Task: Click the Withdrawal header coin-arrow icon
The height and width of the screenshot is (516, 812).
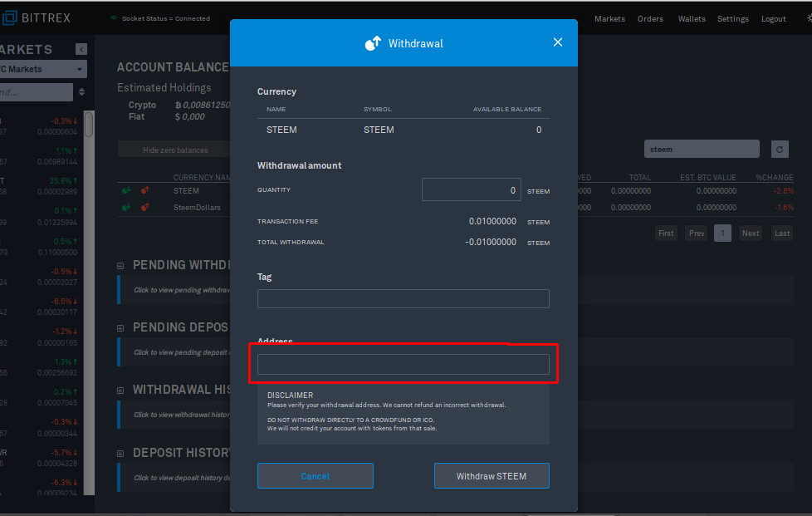Action: (x=373, y=43)
